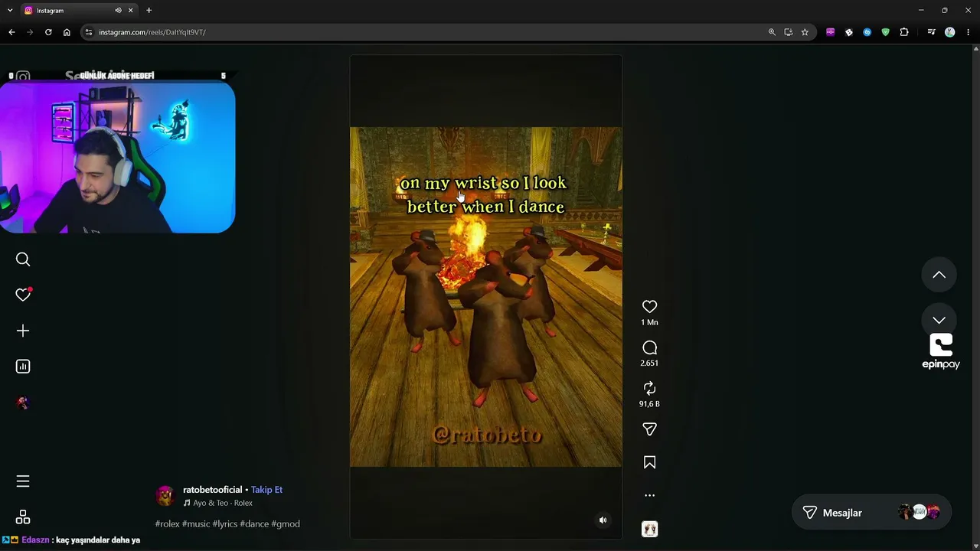Open the reel's comments bubble
This screenshot has height=551, width=980.
coord(649,347)
